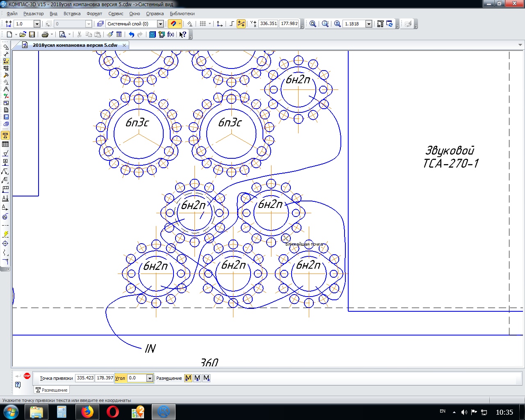Open the format painter brush tool

pos(110,34)
